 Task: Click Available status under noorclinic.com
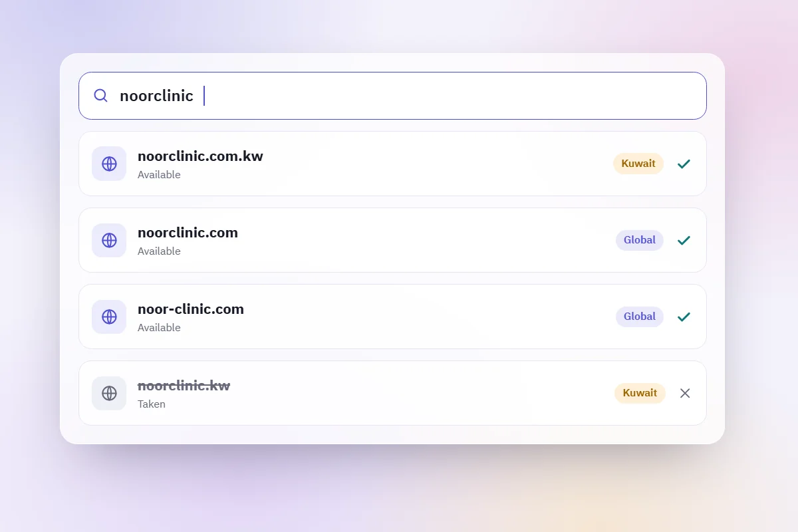tap(159, 251)
